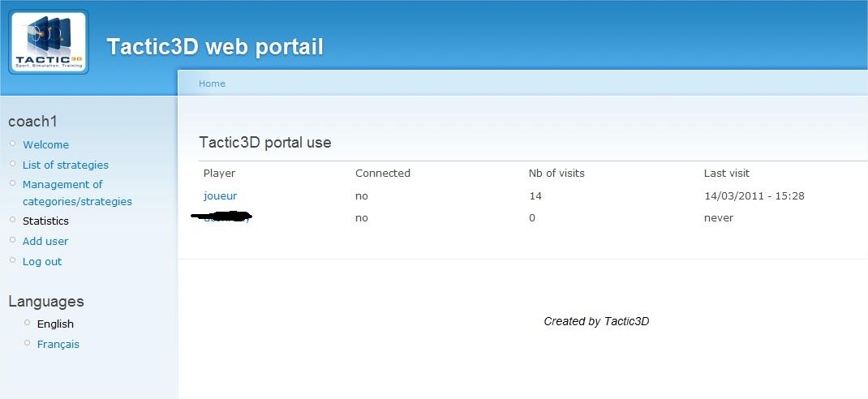
Task: Log out of the coach1 account
Action: click(x=42, y=261)
